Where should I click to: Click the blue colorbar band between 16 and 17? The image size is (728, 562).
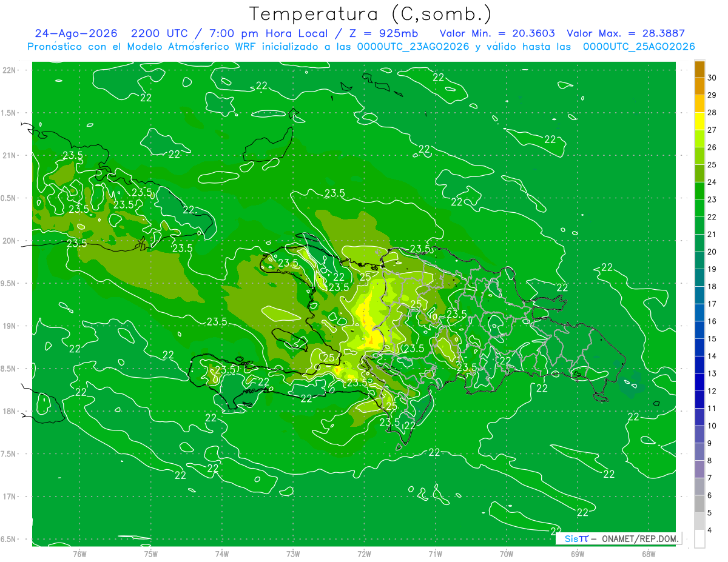coord(699,313)
